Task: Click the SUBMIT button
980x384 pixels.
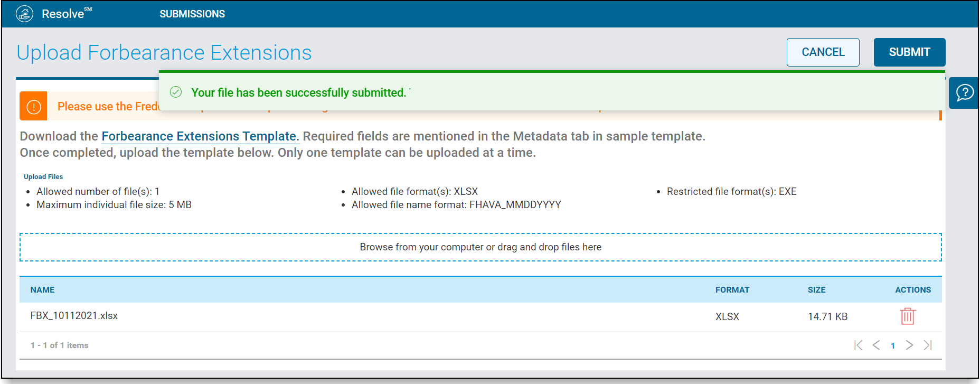Action: (x=909, y=52)
